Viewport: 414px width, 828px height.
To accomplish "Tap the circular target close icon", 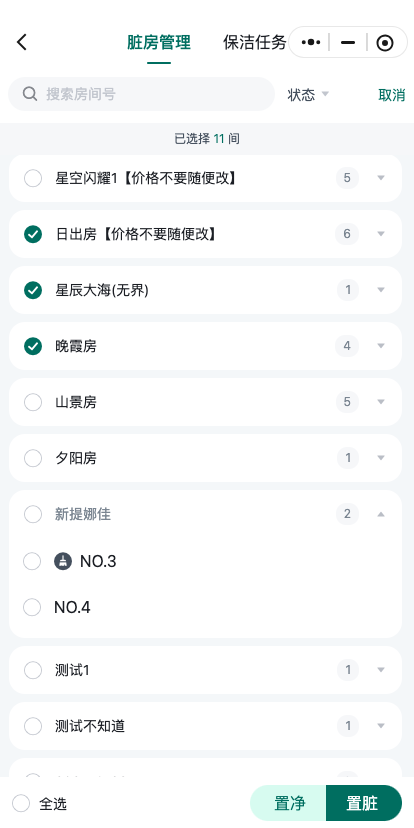I will 385,43.
